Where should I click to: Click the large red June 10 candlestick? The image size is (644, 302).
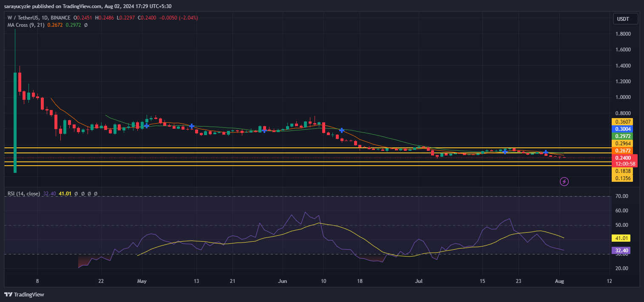tap(323, 127)
